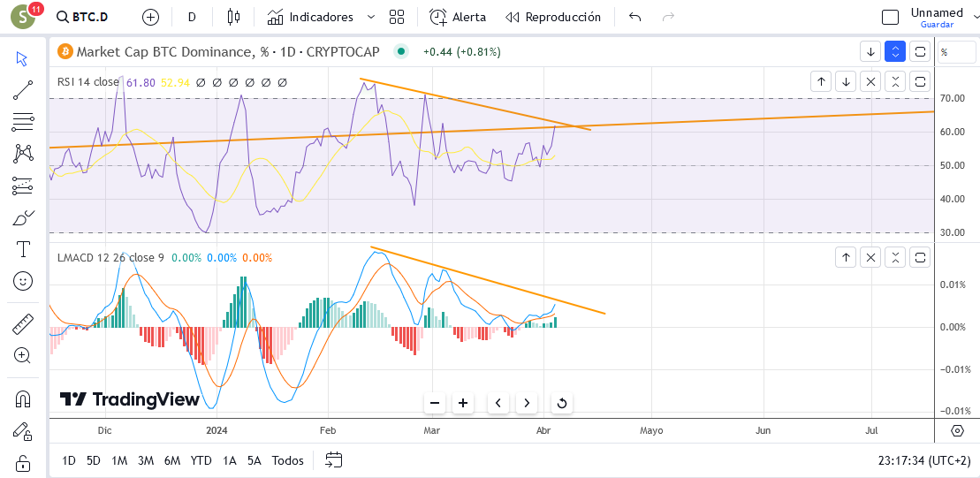980x478 pixels.
Task: Move the LMACD pane up
Action: coord(846,257)
